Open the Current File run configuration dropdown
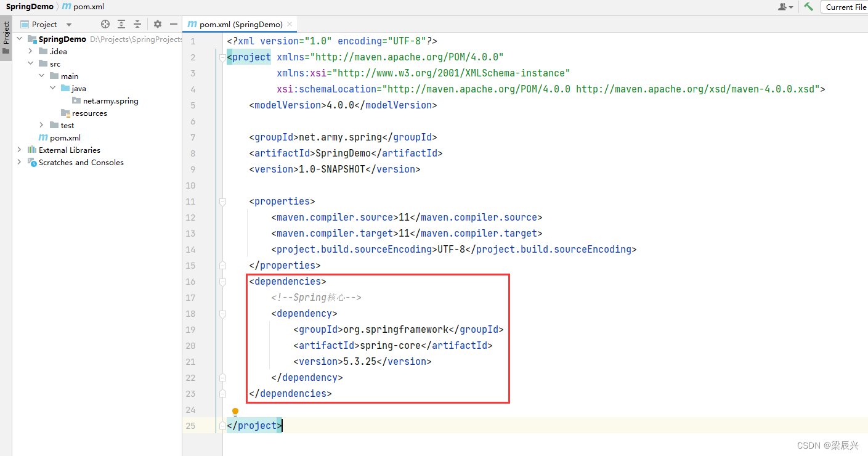Screen dimensions: 868x456 coord(844,7)
